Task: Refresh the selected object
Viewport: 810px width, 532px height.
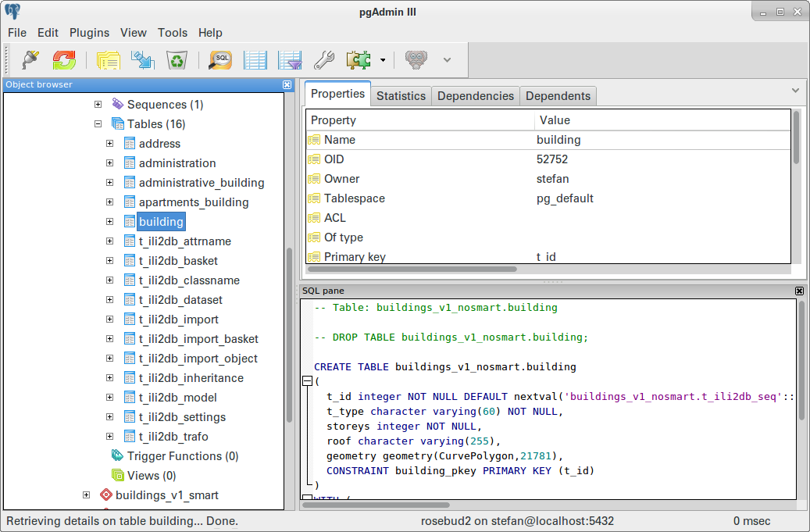Action: [64, 60]
